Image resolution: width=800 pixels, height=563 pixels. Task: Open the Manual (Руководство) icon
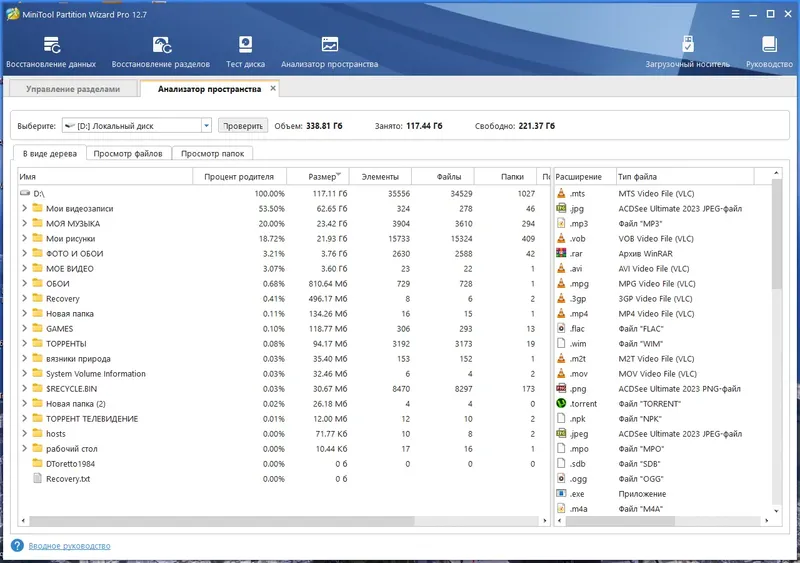click(x=769, y=45)
